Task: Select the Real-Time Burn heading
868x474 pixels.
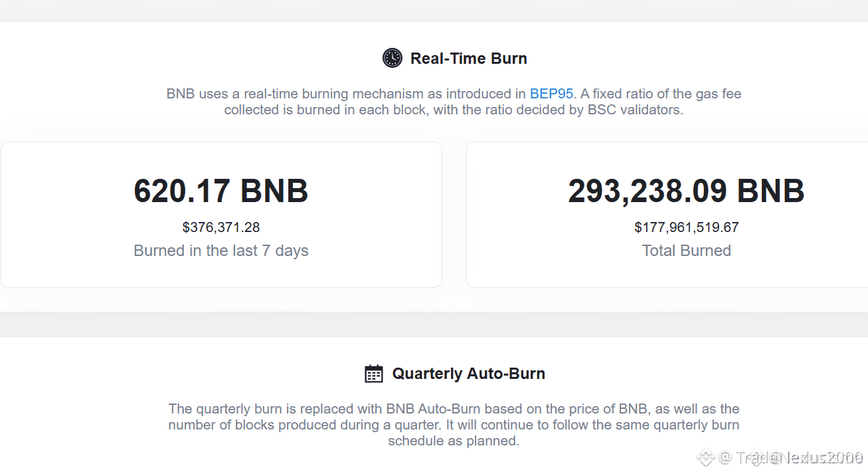Action: [x=469, y=59]
